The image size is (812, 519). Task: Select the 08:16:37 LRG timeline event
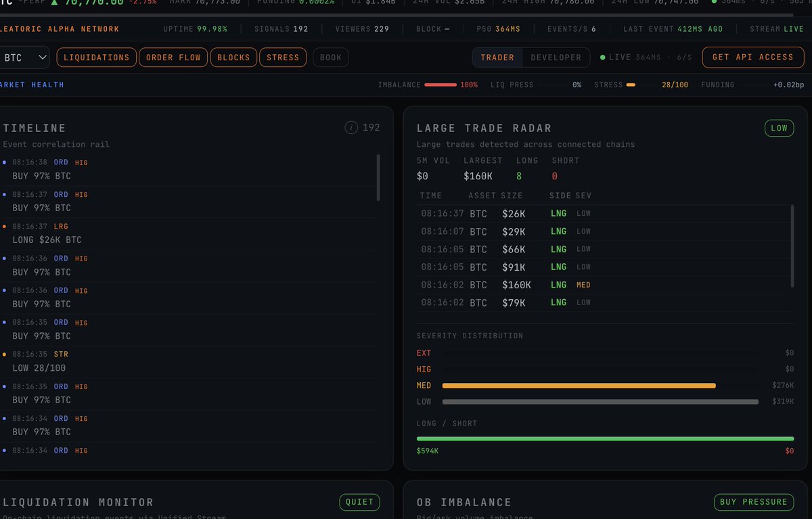[x=189, y=233]
